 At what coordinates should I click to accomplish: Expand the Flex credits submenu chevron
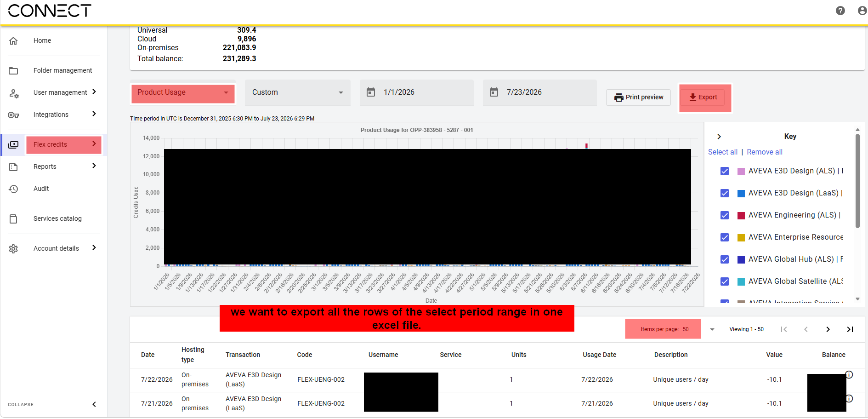[x=94, y=144]
